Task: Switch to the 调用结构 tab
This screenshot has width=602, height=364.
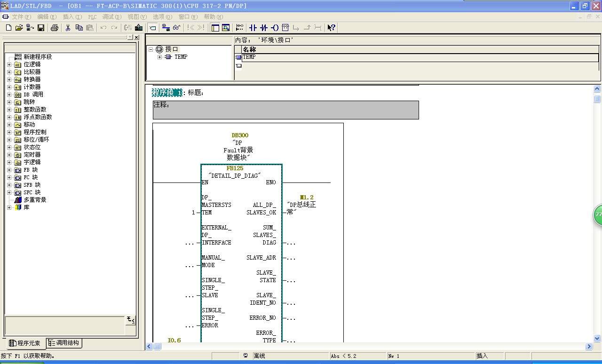Action: pos(64,343)
